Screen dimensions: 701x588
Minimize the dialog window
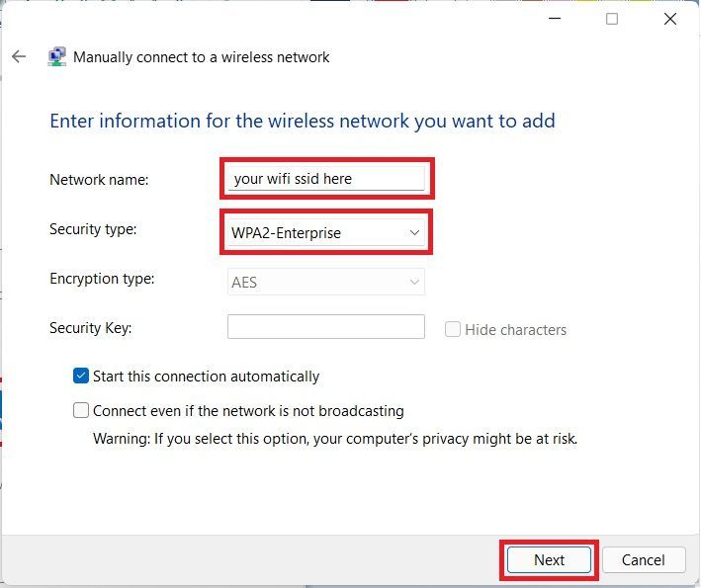click(555, 19)
